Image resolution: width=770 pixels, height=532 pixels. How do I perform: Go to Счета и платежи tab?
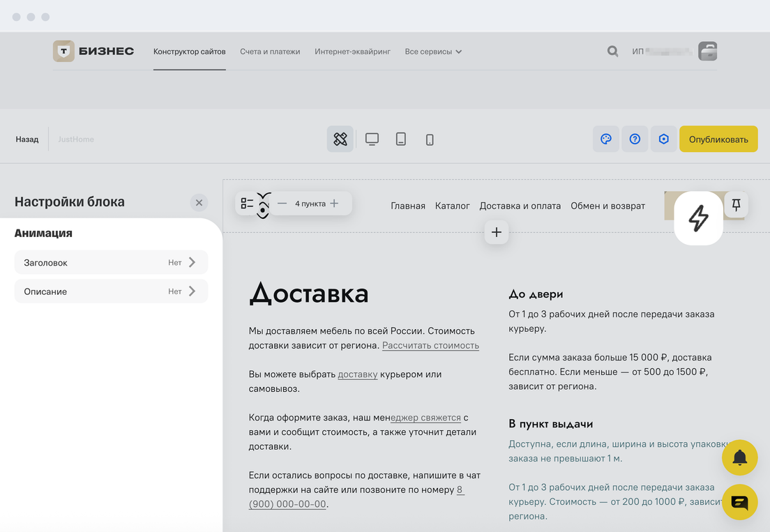pos(270,52)
